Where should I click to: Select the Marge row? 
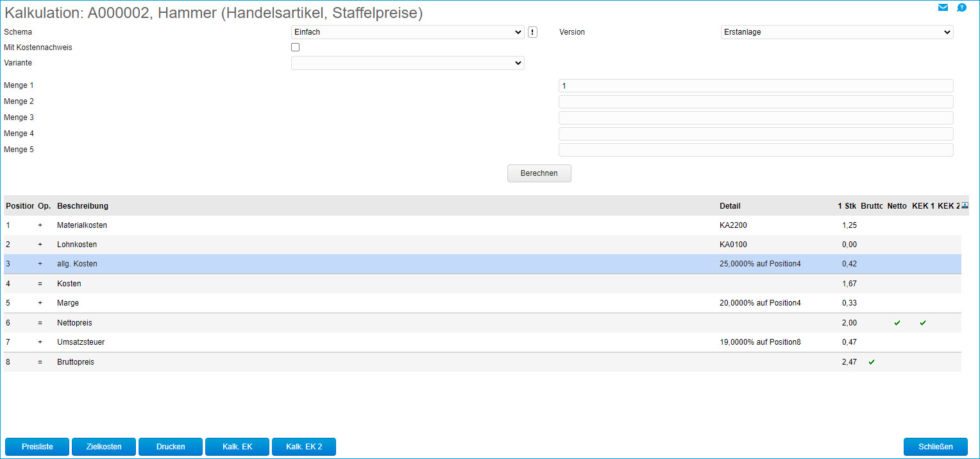click(482, 303)
